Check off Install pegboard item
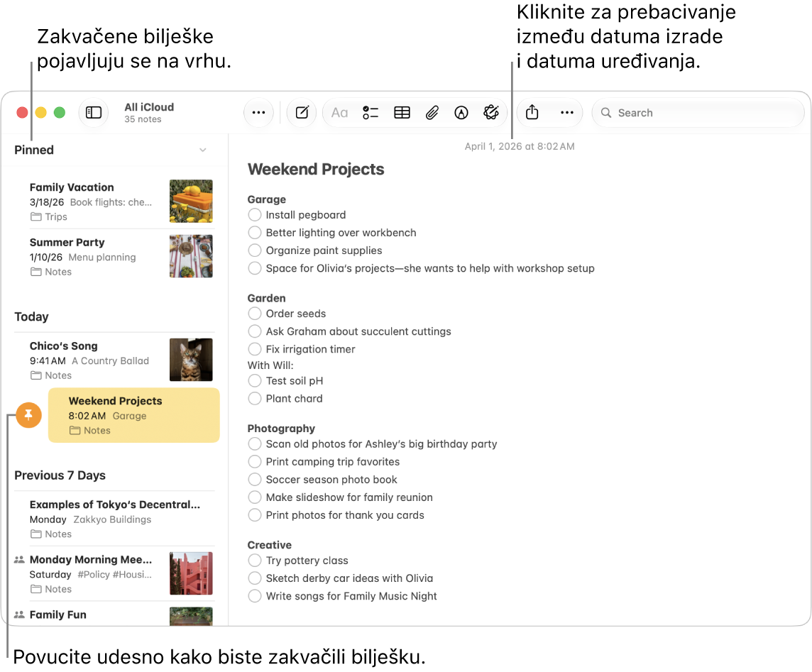The image size is (812, 672). 254,214
